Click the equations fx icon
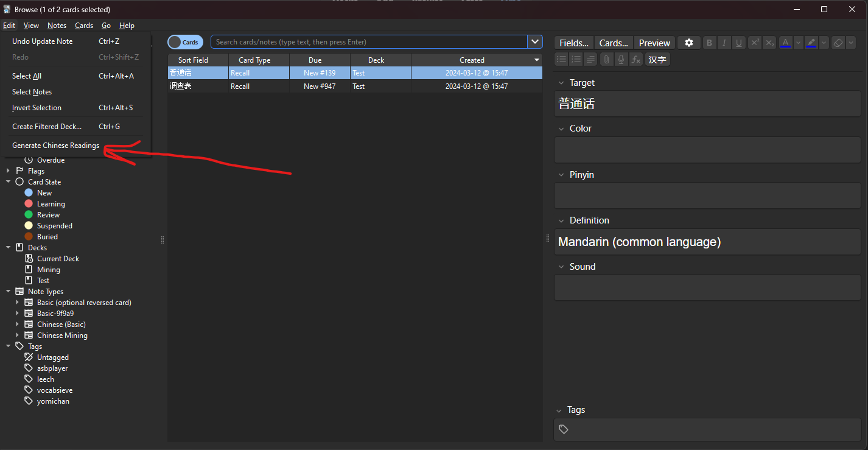This screenshot has width=868, height=450. click(635, 59)
